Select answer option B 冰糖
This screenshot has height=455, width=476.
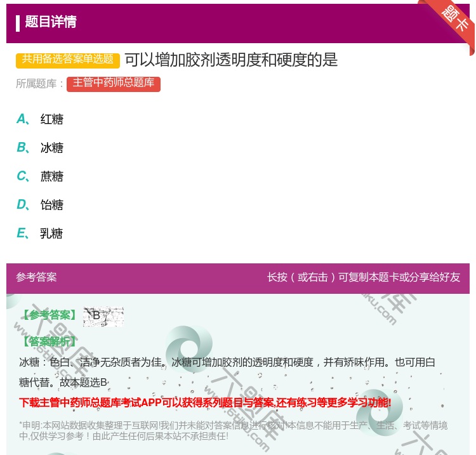tap(40, 147)
